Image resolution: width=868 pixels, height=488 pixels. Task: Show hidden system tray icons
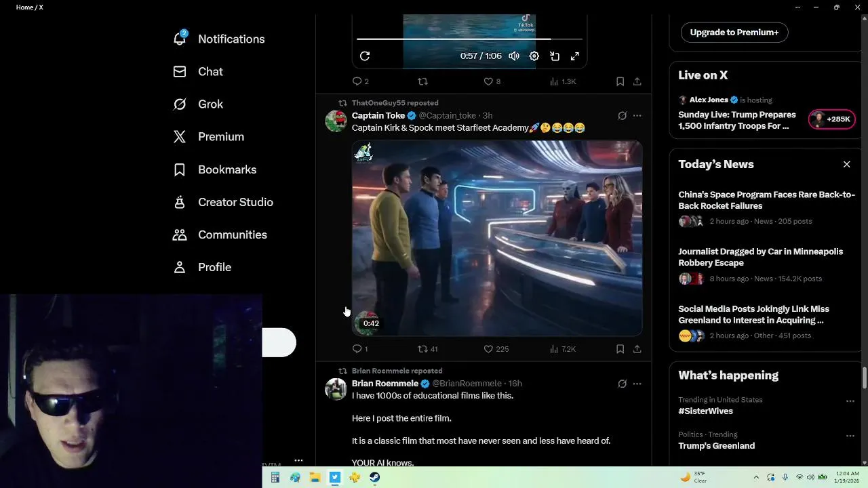pos(756,477)
